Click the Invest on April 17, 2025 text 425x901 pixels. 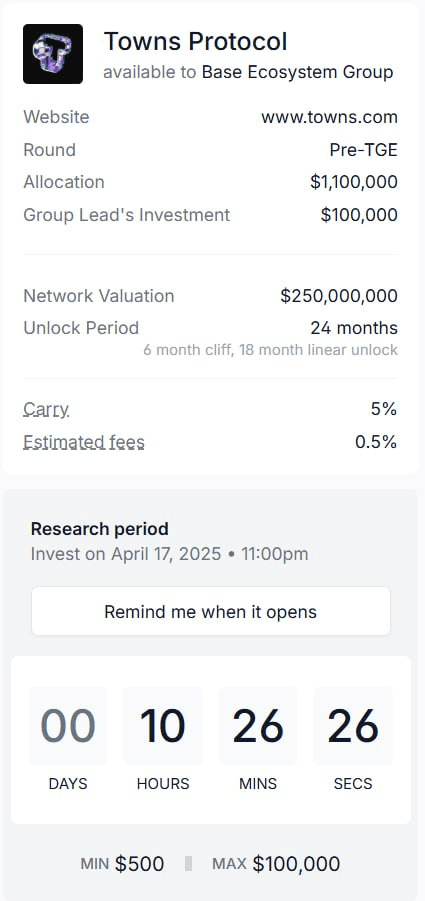pyautogui.click(x=126, y=555)
